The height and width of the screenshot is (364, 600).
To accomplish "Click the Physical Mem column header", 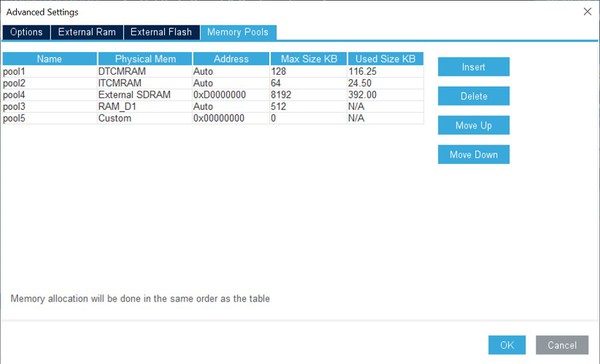I will click(145, 59).
